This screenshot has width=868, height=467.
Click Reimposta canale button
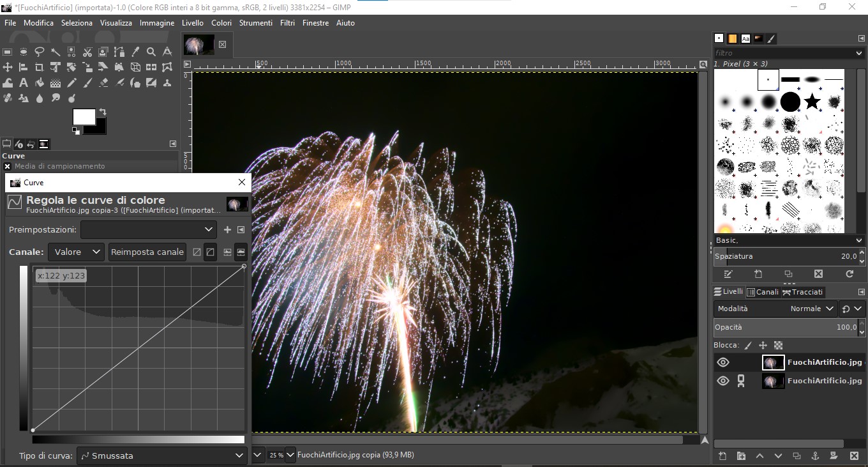(147, 252)
